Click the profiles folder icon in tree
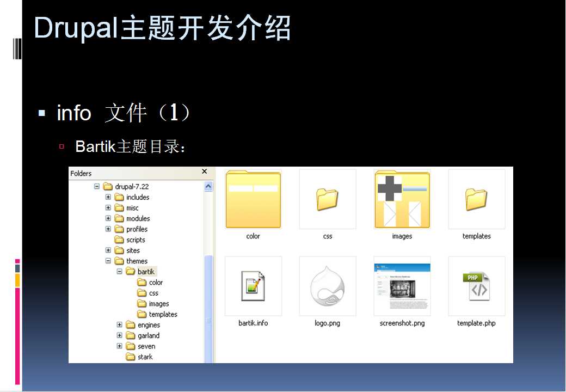566x392 pixels. click(x=119, y=229)
